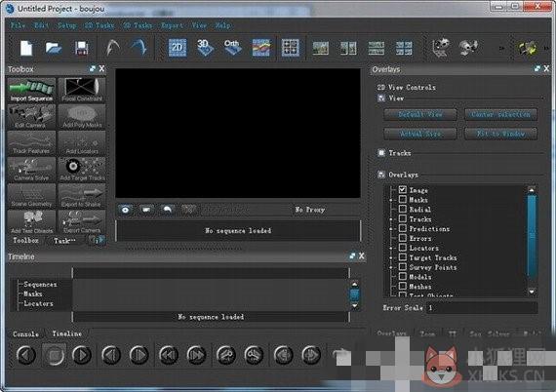Click the Default View button

click(420, 114)
